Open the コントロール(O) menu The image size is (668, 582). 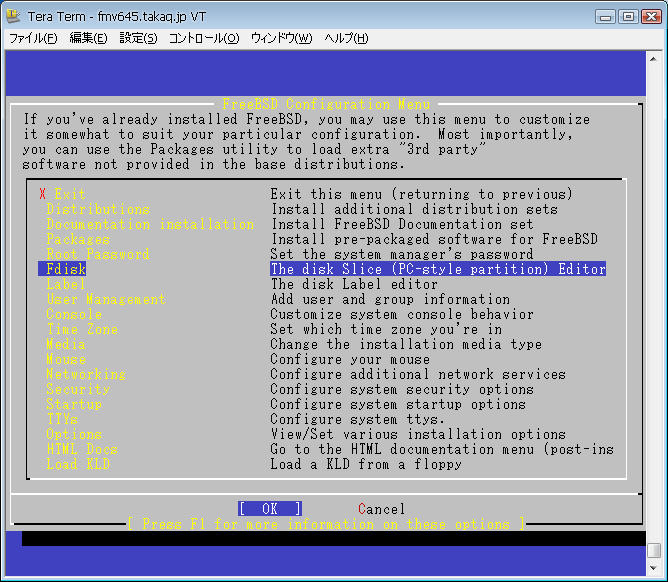(204, 38)
